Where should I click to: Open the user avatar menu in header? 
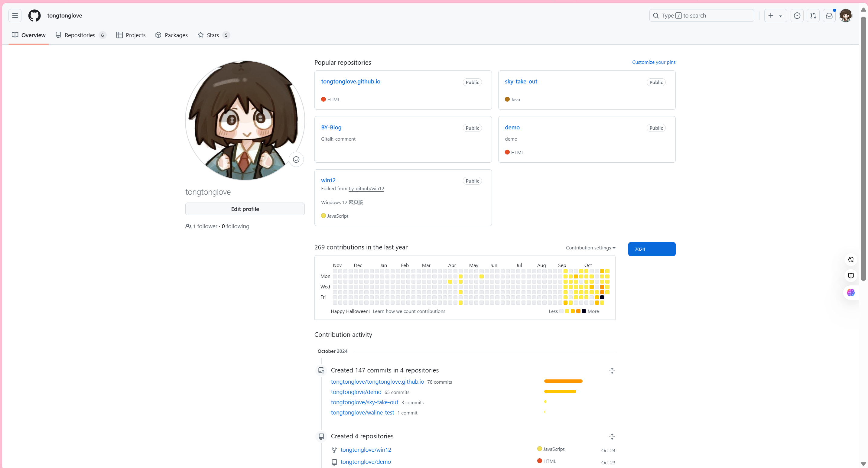point(846,15)
